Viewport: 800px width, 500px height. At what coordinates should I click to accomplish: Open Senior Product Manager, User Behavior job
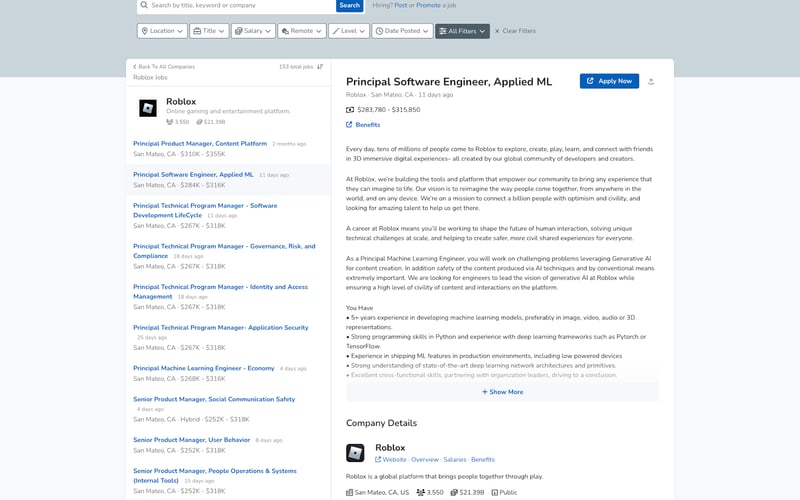pos(191,440)
